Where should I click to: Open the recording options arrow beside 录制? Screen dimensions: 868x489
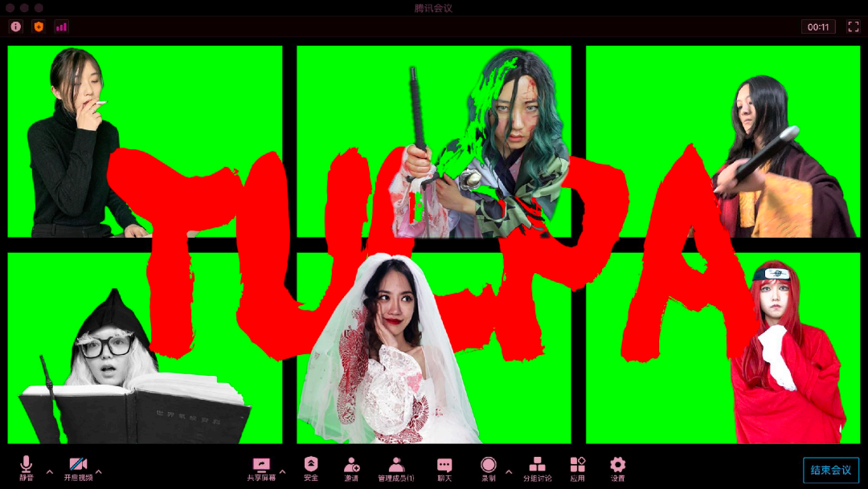[508, 471]
